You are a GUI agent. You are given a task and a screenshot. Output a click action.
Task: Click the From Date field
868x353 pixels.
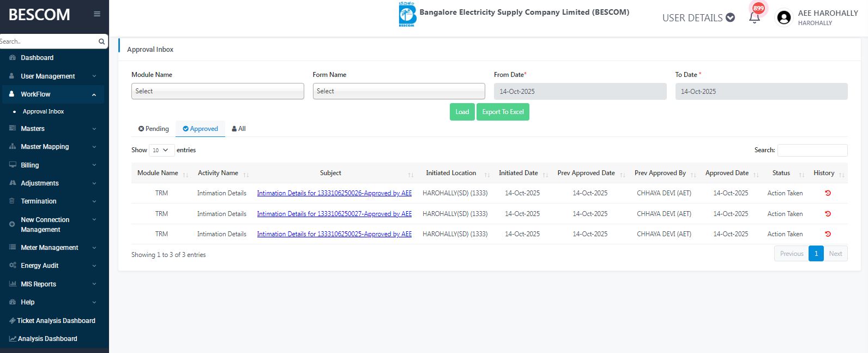coord(580,91)
